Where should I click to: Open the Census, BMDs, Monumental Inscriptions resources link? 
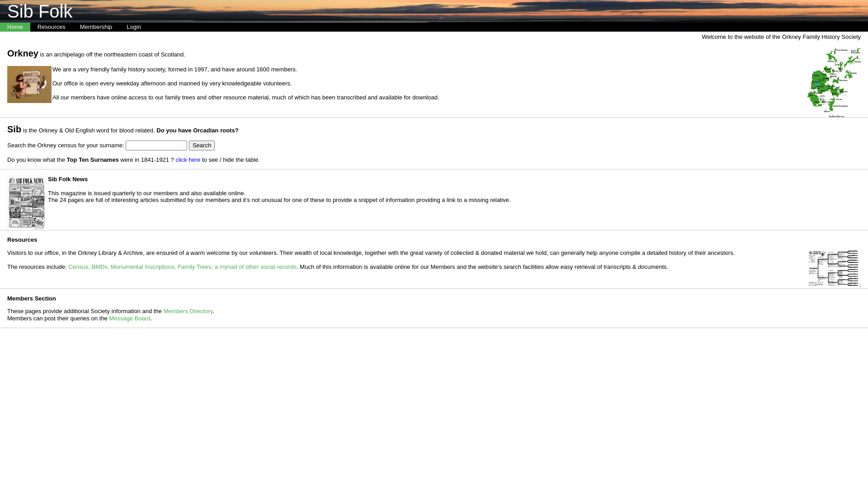pyautogui.click(x=182, y=267)
